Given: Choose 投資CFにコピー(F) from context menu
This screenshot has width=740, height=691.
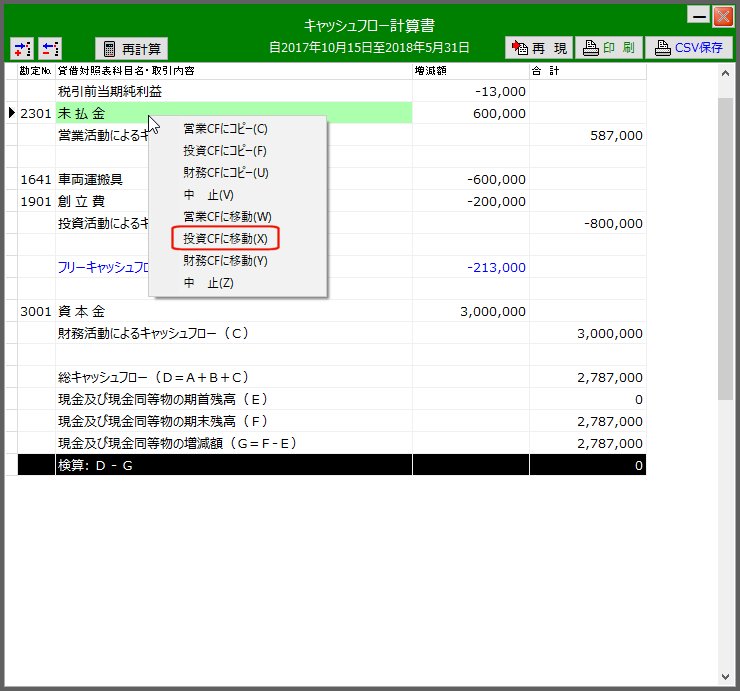Looking at the screenshot, I should 225,151.
